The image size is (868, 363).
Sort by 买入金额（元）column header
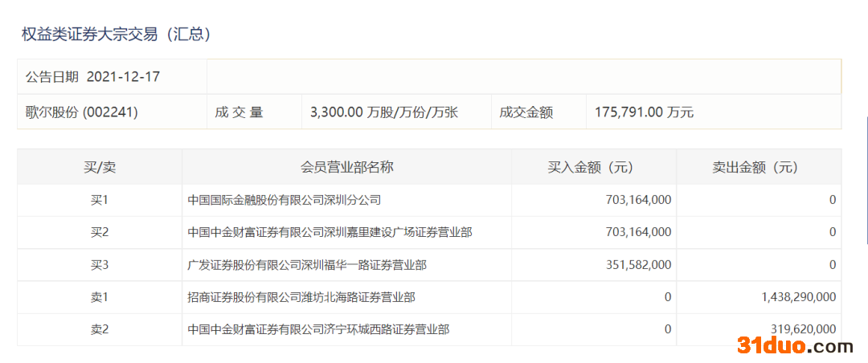tap(594, 167)
